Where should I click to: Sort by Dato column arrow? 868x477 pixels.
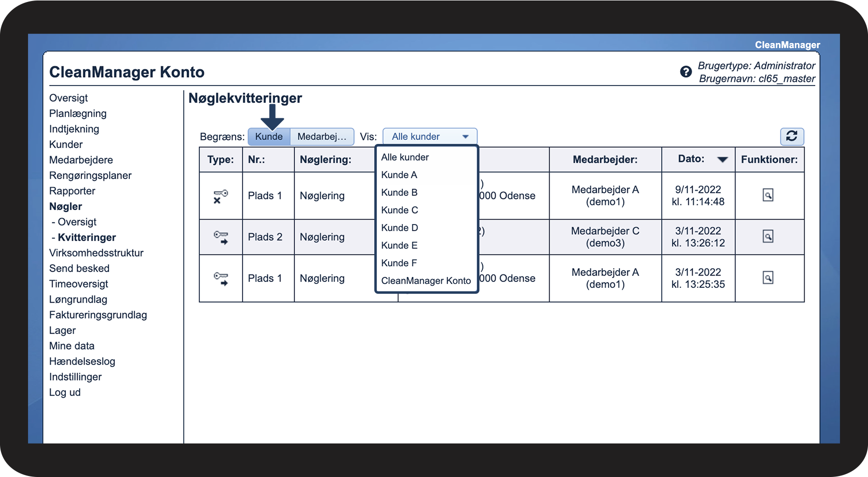click(x=722, y=159)
